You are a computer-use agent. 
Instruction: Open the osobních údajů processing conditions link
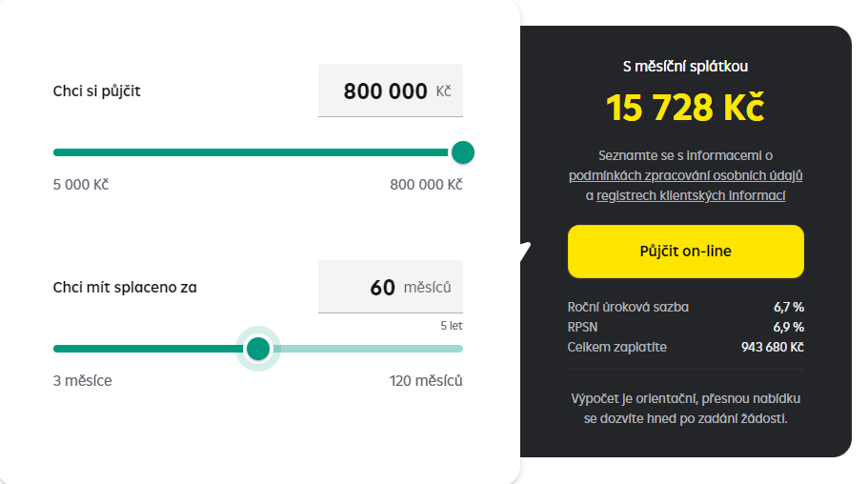[x=685, y=175]
